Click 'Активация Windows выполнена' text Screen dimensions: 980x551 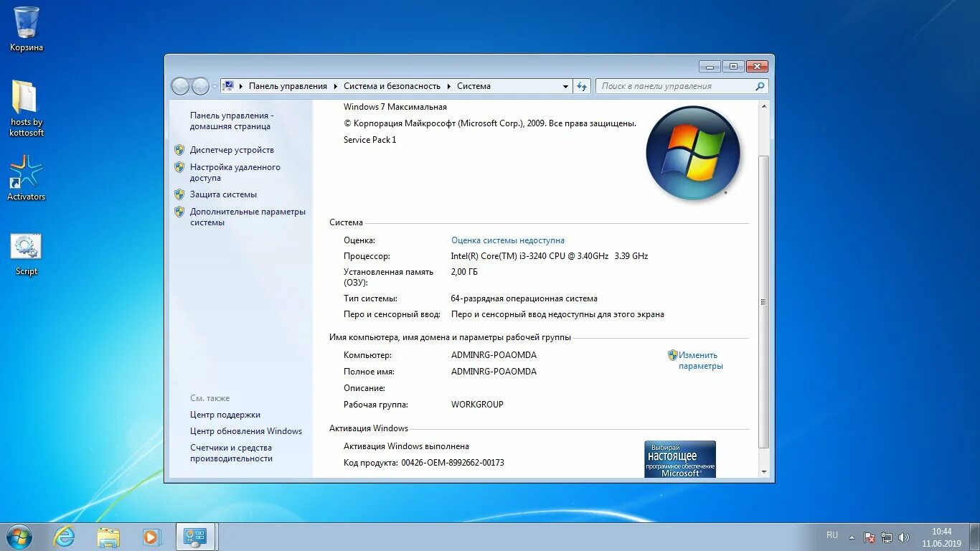(406, 446)
